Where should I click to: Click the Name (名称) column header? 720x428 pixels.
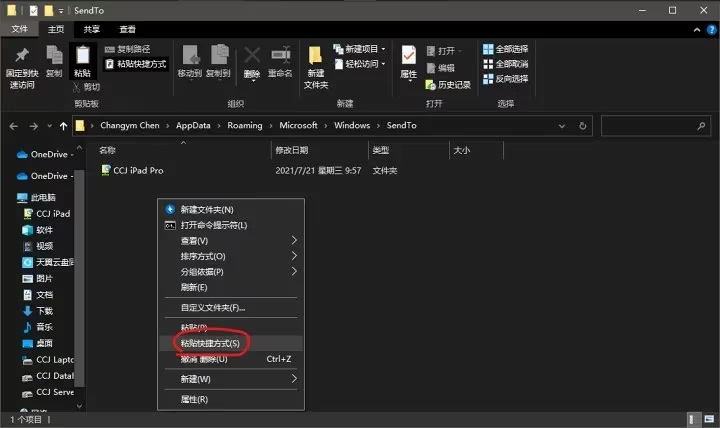click(x=108, y=150)
